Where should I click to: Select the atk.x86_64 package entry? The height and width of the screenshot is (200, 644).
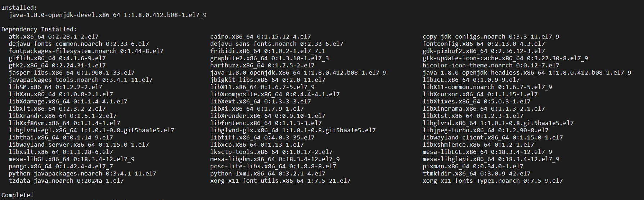[x=53, y=36]
